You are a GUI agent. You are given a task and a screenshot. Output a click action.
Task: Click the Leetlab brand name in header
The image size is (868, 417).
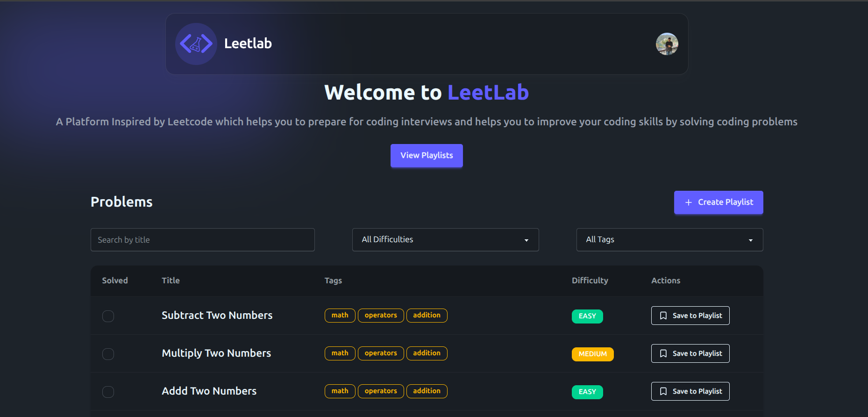[x=248, y=43]
